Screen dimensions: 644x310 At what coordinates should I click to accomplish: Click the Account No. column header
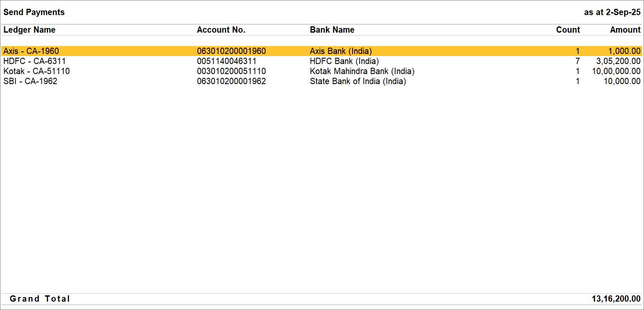point(221,30)
